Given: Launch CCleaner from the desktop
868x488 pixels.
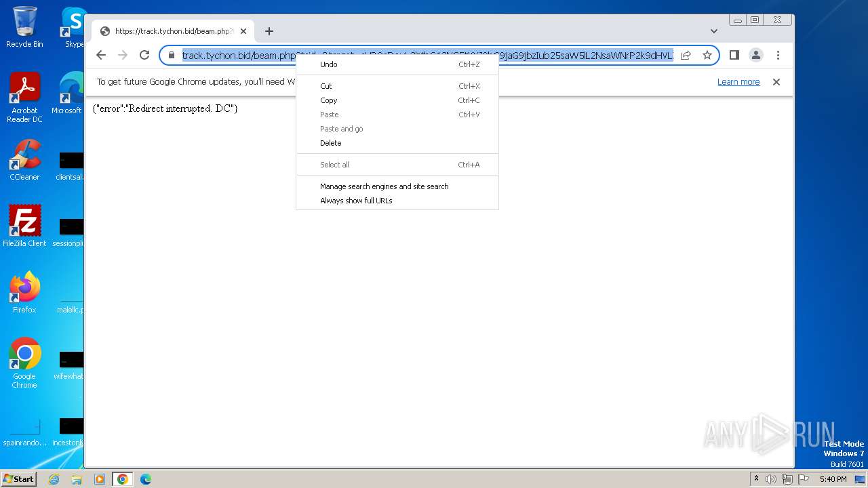Looking at the screenshot, I should coord(24,161).
